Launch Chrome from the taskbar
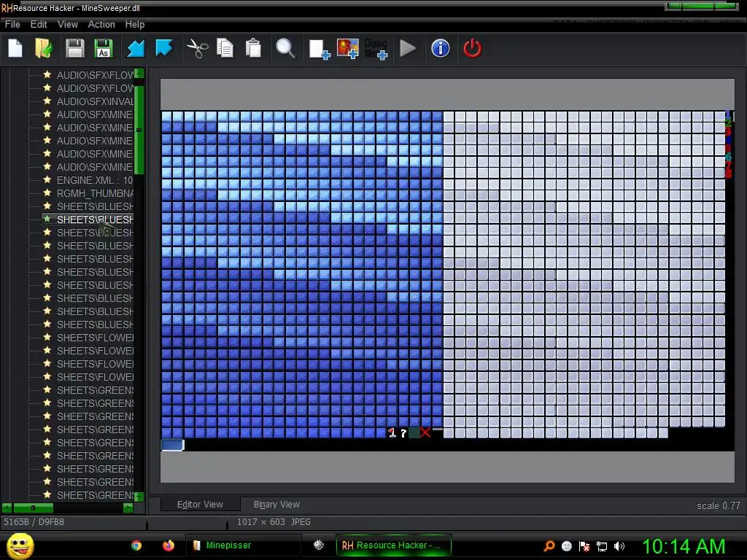This screenshot has width=747, height=560. click(136, 545)
